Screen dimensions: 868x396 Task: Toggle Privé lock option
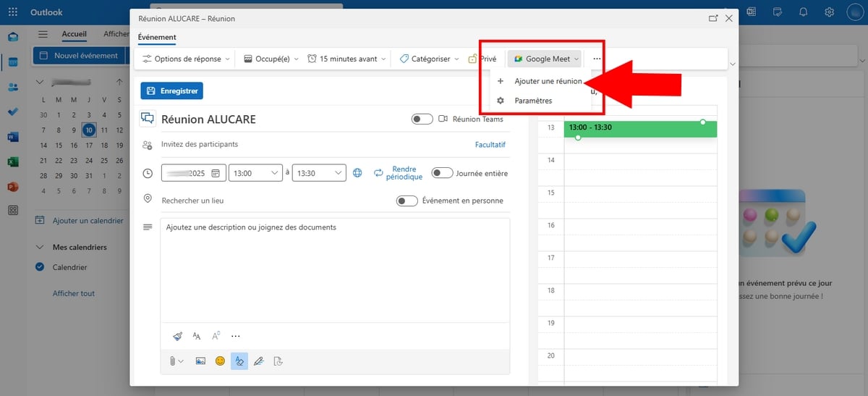tap(482, 59)
